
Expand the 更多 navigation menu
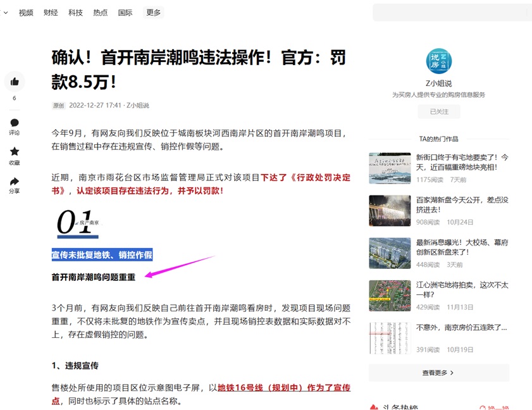[153, 13]
